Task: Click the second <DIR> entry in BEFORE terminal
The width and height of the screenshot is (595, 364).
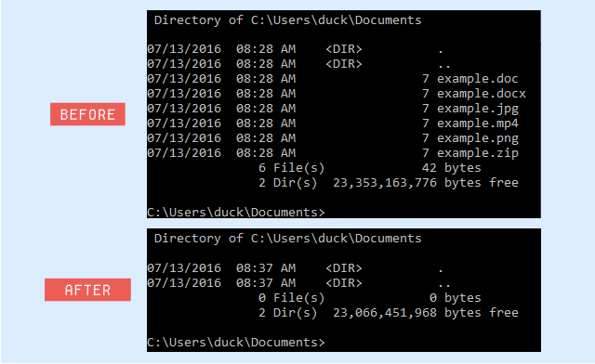Action: (x=344, y=64)
